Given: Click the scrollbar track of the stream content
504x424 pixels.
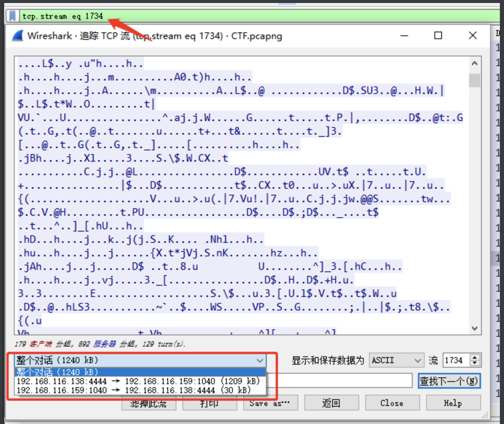Looking at the screenshot, I should pos(475,195).
